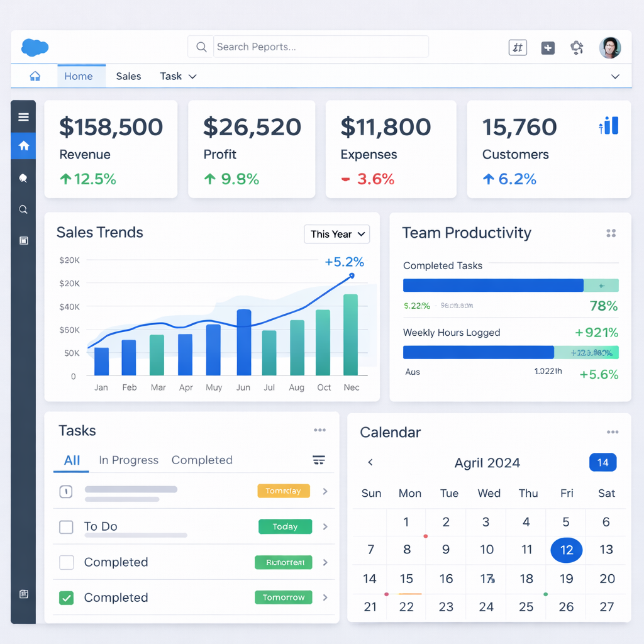Open the This Year dropdown
This screenshot has height=644, width=644.
[337, 235]
